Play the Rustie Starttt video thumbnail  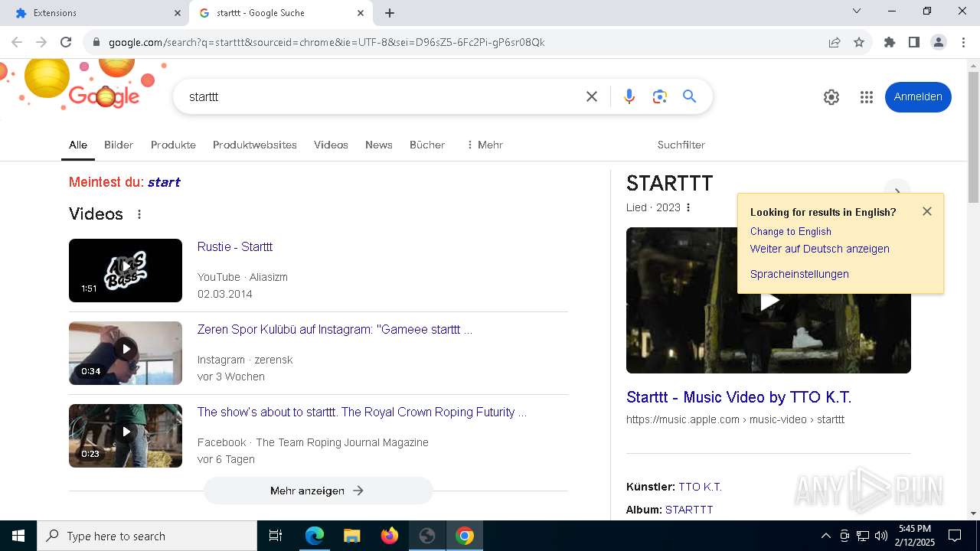click(x=126, y=270)
